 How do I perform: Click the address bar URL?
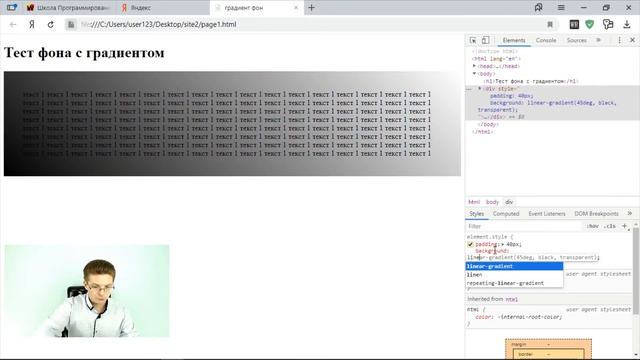pos(159,24)
